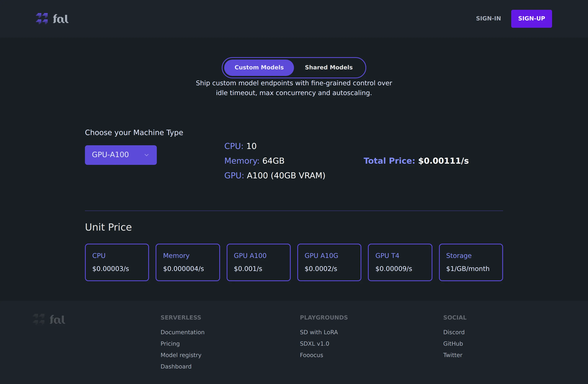Screen dimensions: 588x384
Task: Click the GPU T4 unit price card
Action: (x=400, y=262)
